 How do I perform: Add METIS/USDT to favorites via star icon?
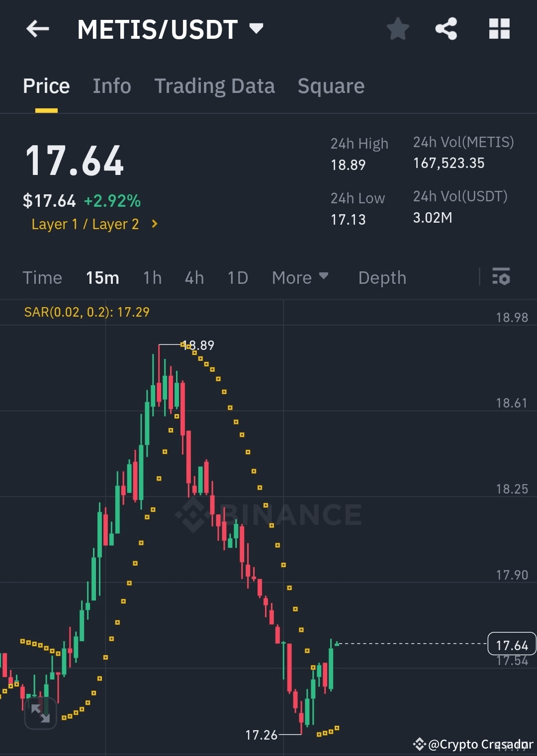[398, 29]
